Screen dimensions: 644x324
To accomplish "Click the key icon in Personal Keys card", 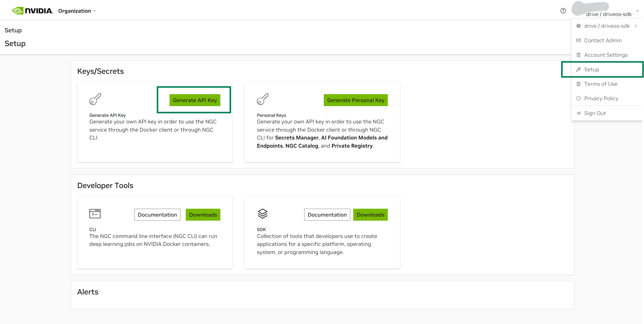I will (x=263, y=99).
